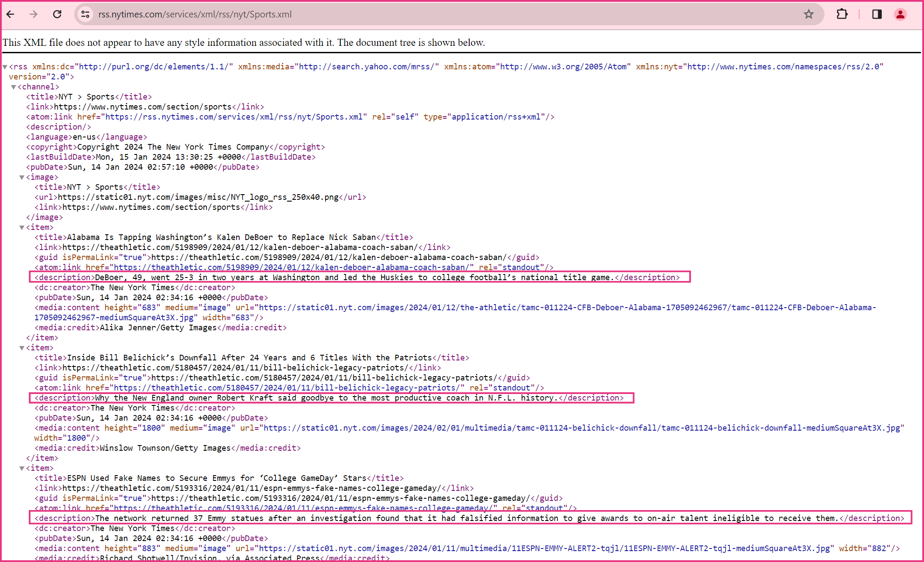Click the image section title 'NYT > Sports'
This screenshot has width=924, height=562.
pyautogui.click(x=97, y=187)
